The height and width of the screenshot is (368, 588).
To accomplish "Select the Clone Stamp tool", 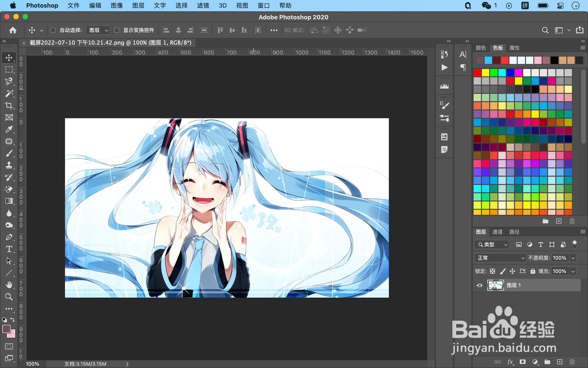I will (9, 165).
